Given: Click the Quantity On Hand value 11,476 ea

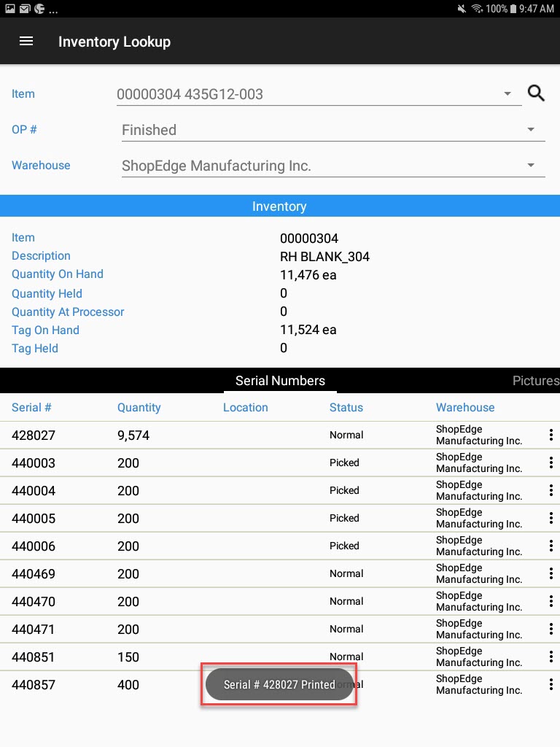Looking at the screenshot, I should coord(308,275).
